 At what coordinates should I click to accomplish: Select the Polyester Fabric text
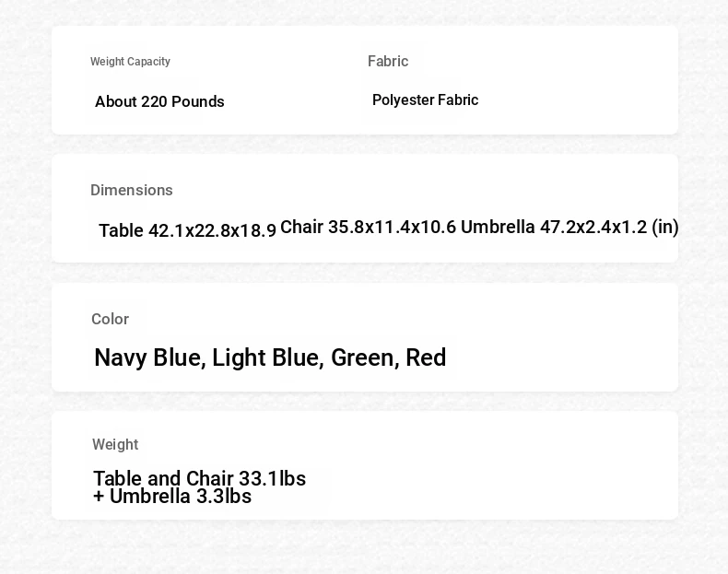pyautogui.click(x=426, y=100)
